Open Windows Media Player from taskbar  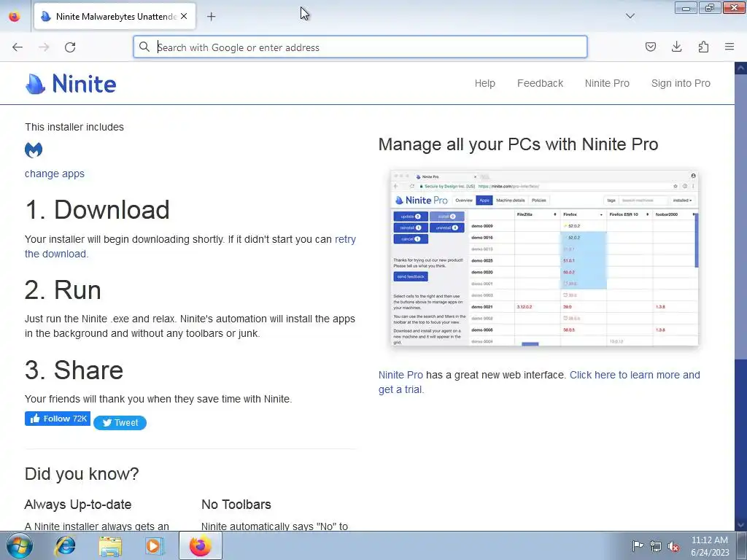(x=155, y=545)
